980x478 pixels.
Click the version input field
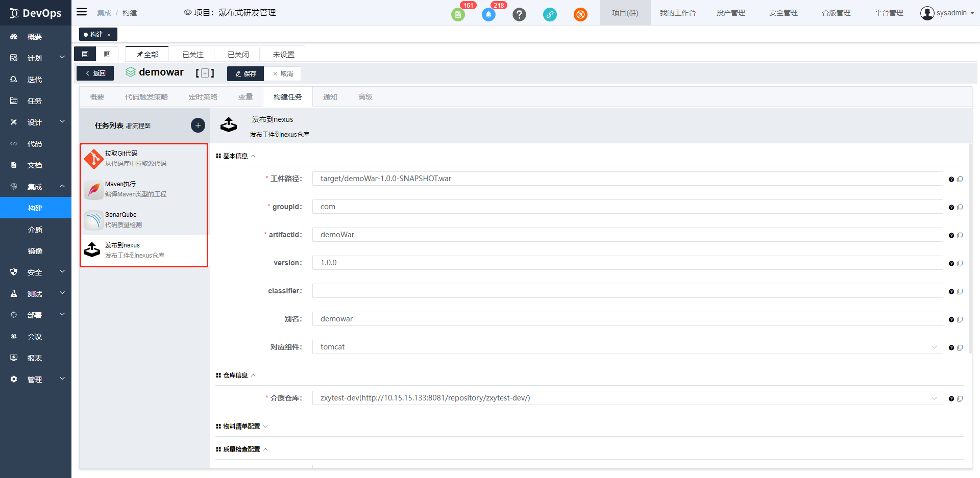point(627,263)
